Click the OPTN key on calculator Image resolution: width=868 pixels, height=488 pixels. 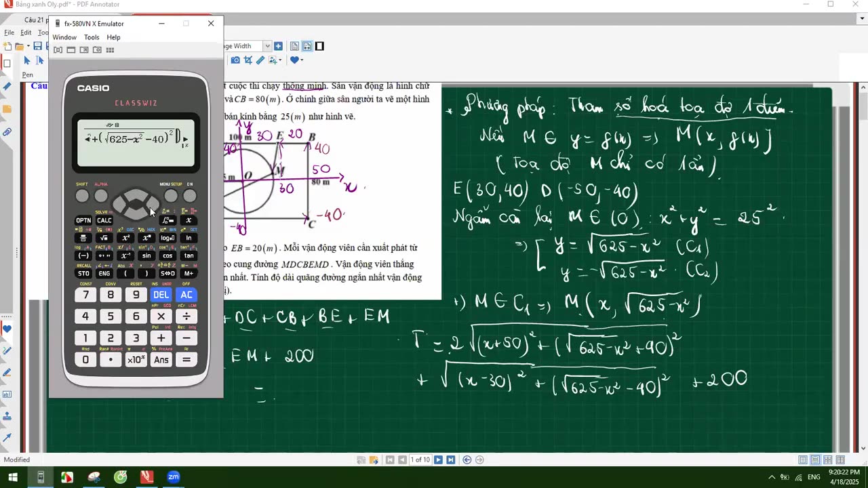[x=83, y=220]
